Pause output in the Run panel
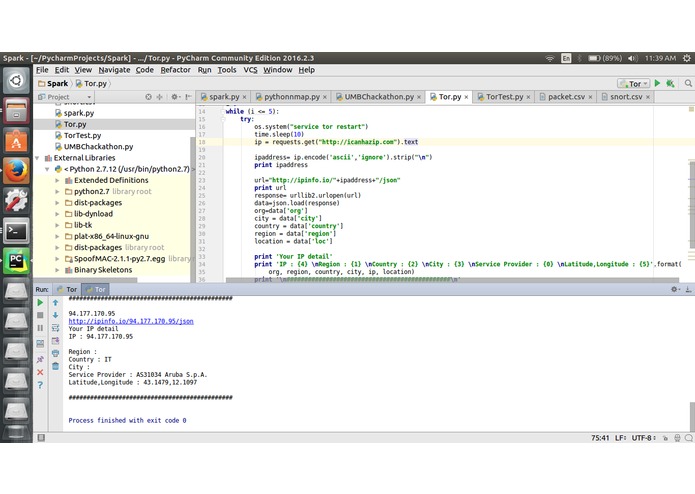 (x=40, y=328)
